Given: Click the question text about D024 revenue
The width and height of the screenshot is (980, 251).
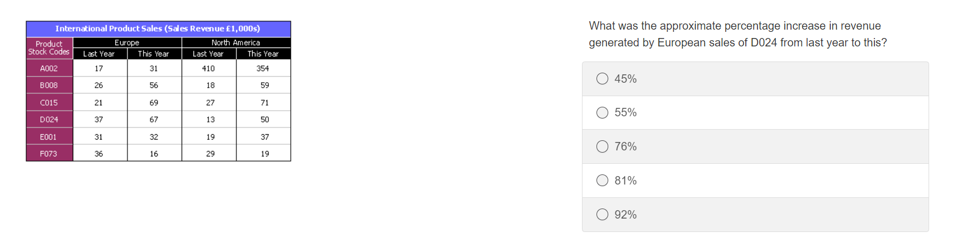Looking at the screenshot, I should click(737, 34).
